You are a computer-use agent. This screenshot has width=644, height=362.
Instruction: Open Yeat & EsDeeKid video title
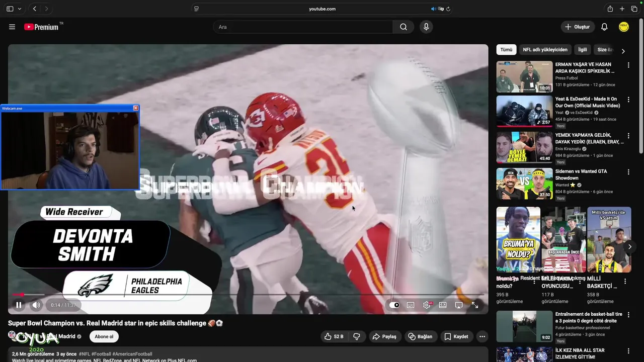(587, 102)
